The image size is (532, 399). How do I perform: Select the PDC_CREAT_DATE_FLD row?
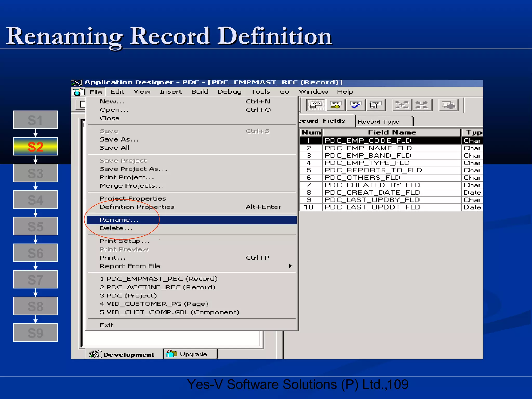(x=391, y=192)
